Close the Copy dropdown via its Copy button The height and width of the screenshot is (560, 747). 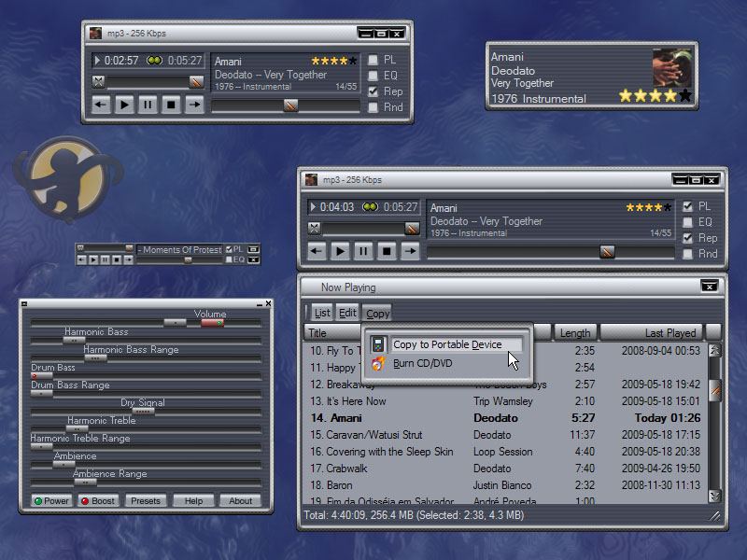tap(378, 314)
